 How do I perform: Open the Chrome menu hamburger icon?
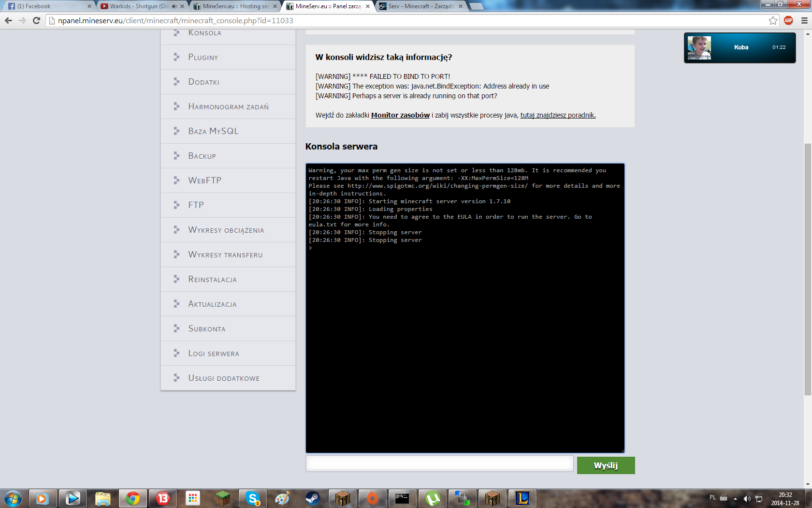coord(804,20)
